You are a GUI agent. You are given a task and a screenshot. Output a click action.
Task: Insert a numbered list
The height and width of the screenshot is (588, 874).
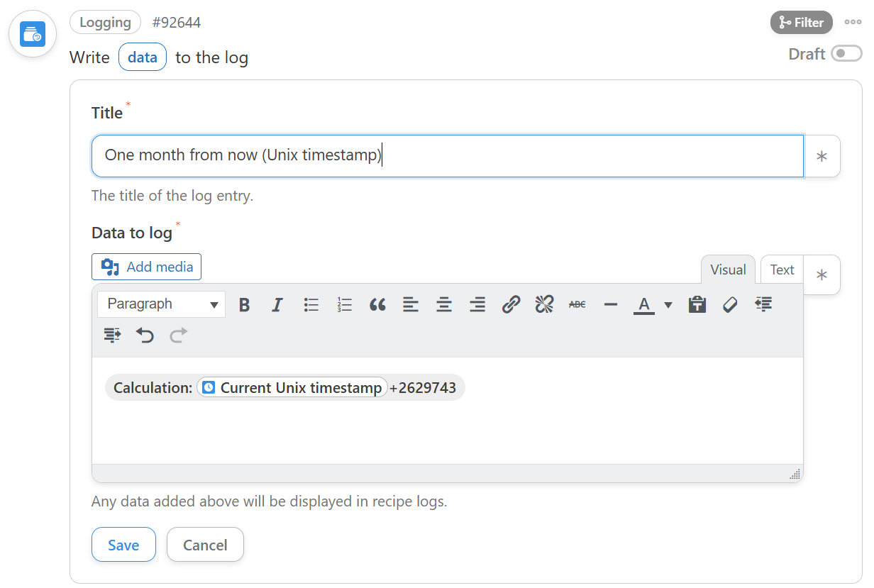coord(344,305)
